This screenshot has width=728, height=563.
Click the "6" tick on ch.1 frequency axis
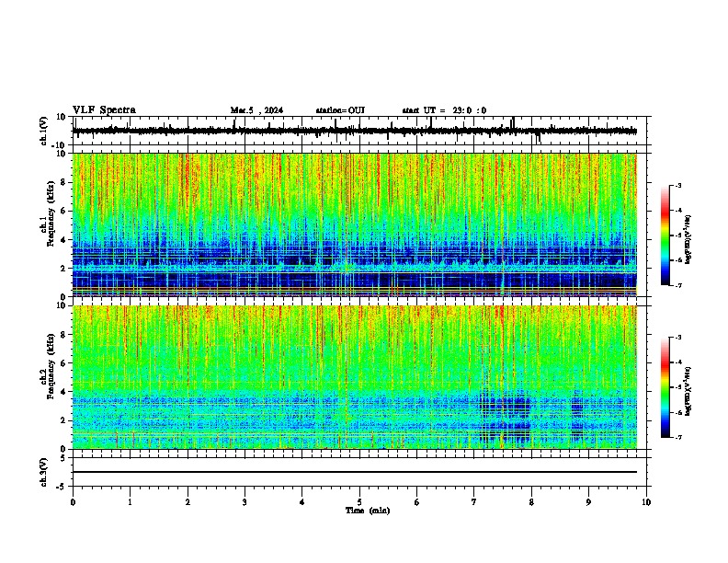[x=63, y=211]
